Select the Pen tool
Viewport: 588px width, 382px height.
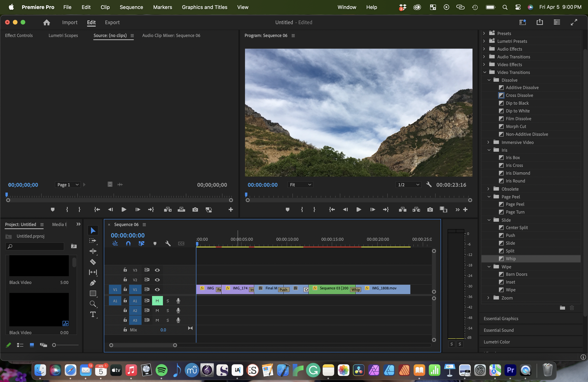point(93,283)
